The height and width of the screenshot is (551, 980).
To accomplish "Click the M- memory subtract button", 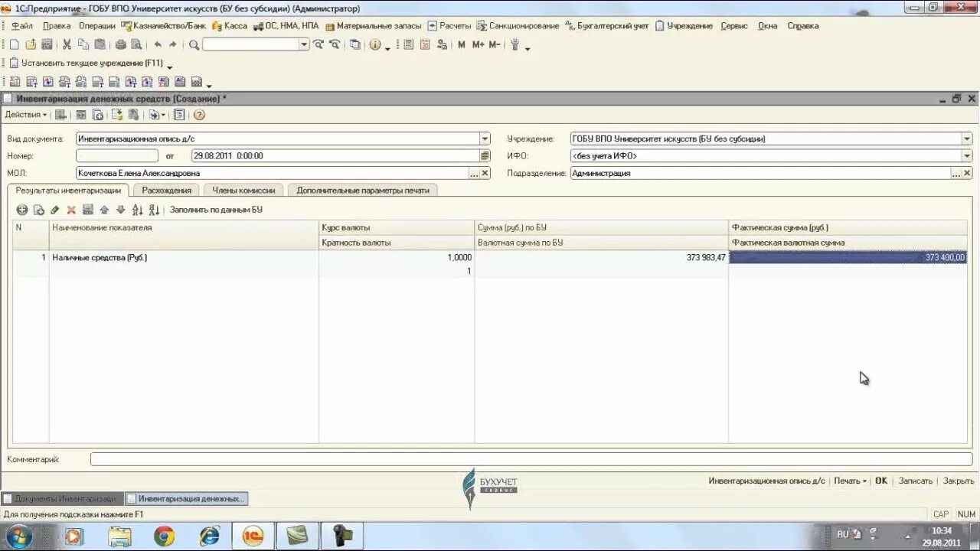I will (x=494, y=45).
